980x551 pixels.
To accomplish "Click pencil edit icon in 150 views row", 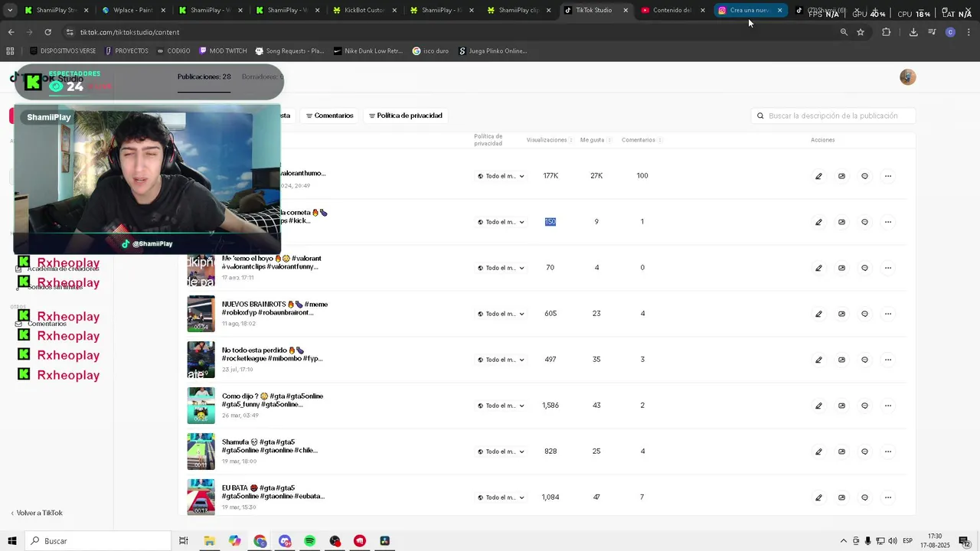I will [818, 222].
